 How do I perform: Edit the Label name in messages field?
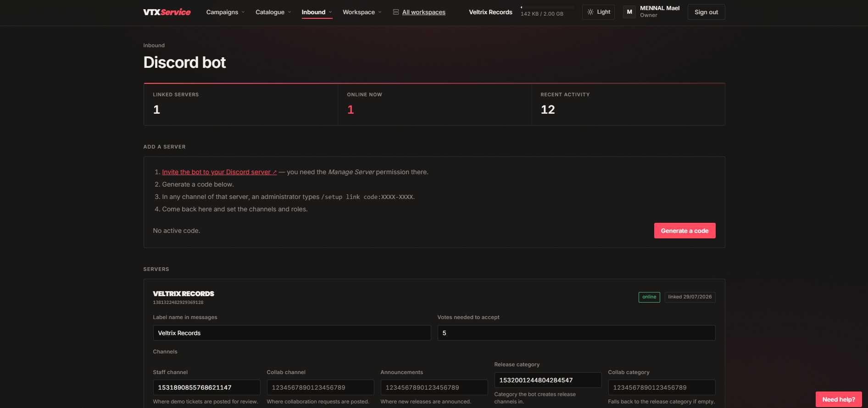coord(292,333)
